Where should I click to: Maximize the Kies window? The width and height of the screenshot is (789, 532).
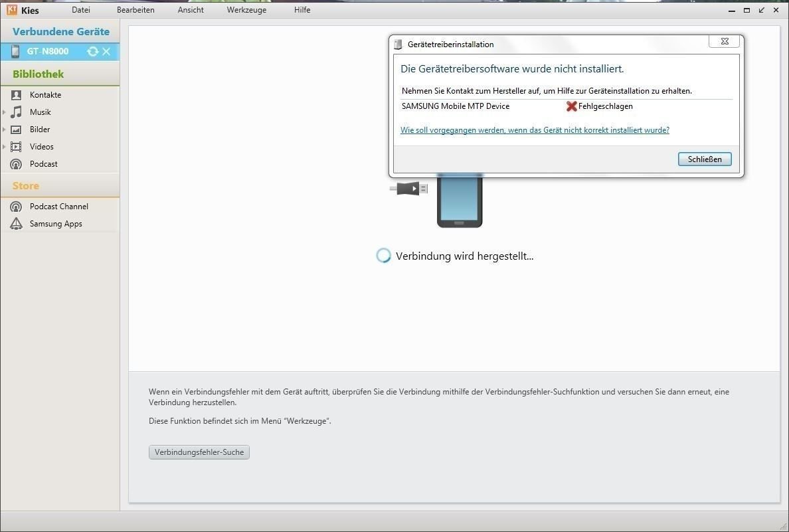click(746, 11)
